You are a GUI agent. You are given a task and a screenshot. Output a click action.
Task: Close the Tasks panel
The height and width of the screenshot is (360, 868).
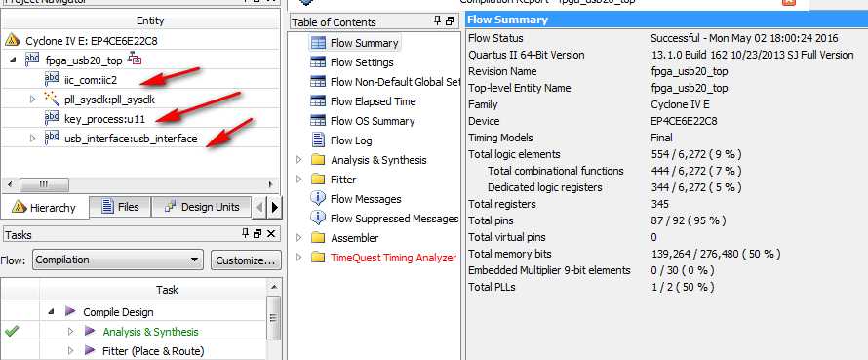(271, 234)
